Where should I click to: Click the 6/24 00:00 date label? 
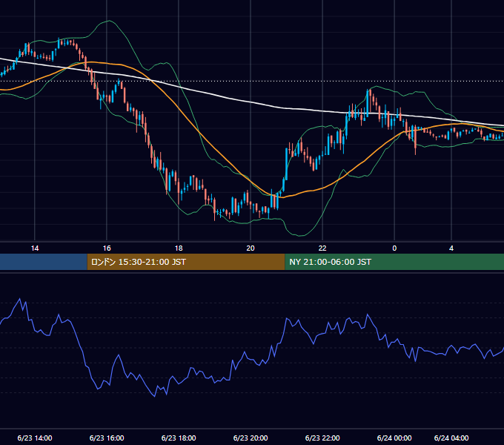[394, 438]
